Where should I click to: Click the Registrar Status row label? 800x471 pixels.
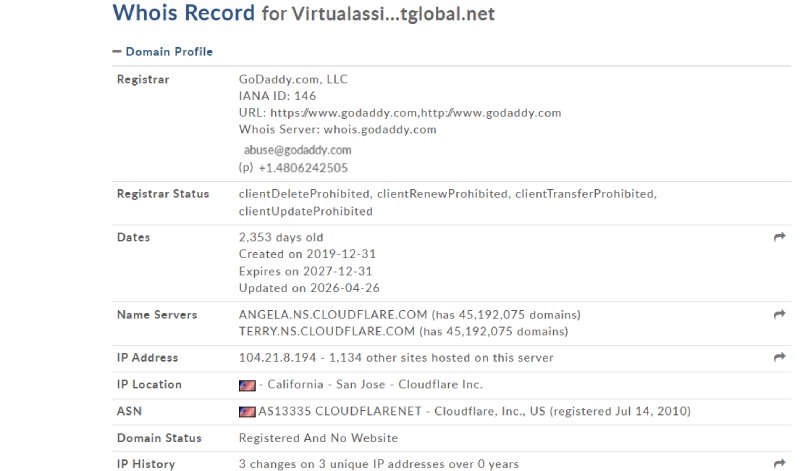pyautogui.click(x=163, y=194)
